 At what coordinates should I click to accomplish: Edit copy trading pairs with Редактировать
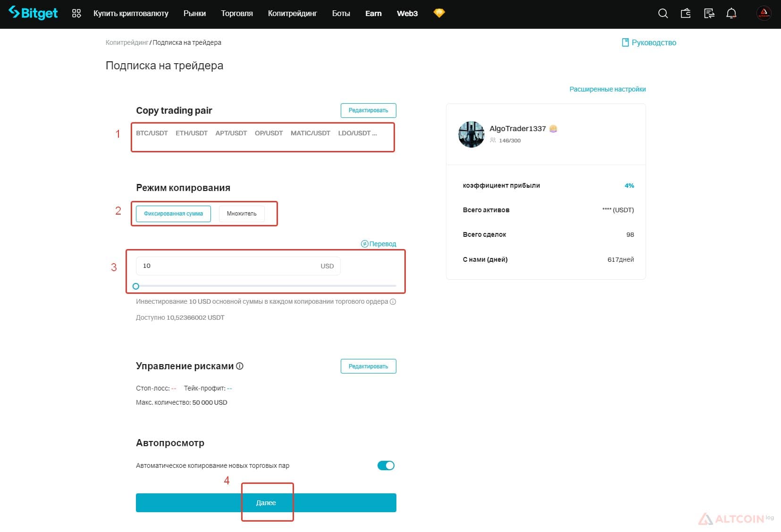coord(369,110)
